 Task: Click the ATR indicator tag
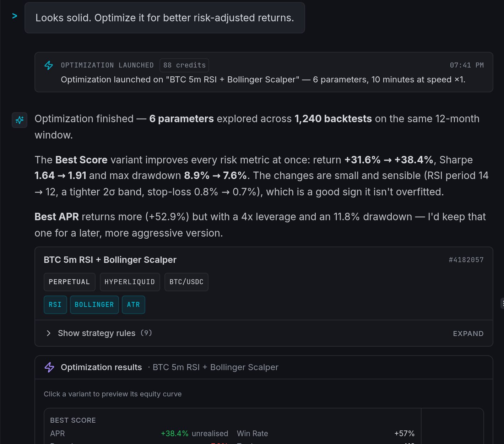[x=134, y=305]
